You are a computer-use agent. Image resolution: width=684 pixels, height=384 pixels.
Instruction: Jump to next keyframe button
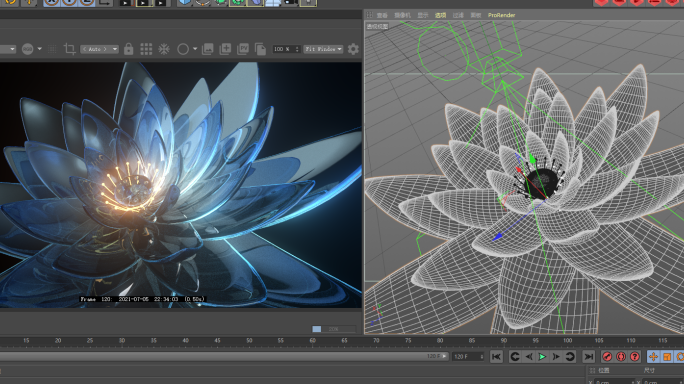(570, 357)
